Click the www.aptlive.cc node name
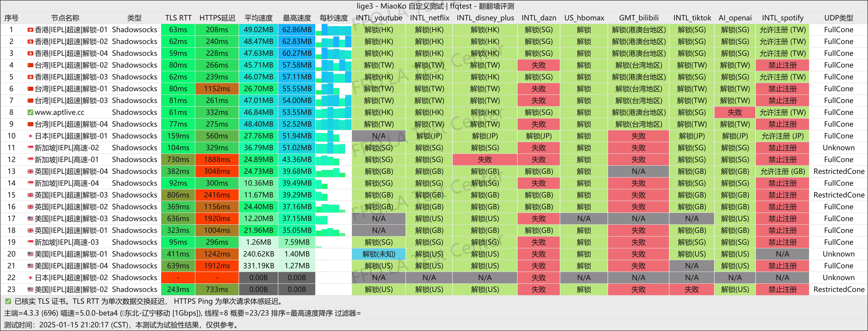This screenshot has height=331, width=868. [60, 113]
